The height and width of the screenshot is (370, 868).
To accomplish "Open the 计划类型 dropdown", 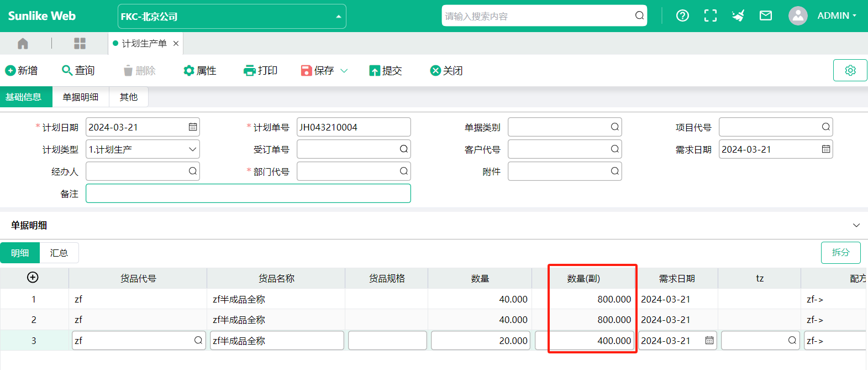I will coord(192,149).
